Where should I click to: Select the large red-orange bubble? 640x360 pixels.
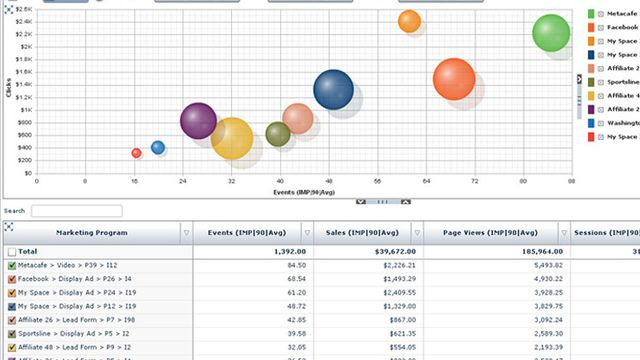tap(454, 79)
